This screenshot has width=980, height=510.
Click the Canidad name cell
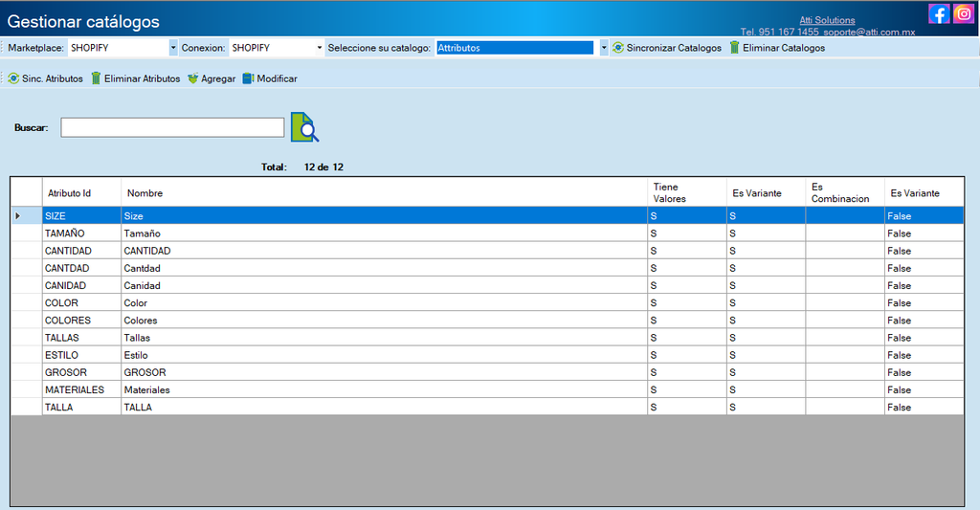point(384,286)
